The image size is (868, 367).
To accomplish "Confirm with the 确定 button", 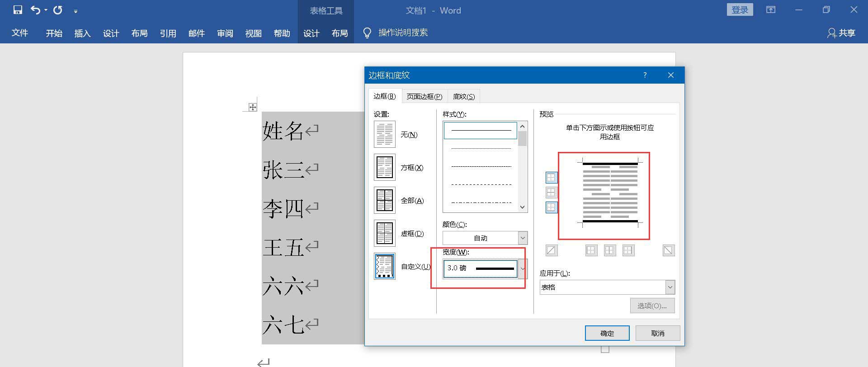I will (x=607, y=333).
